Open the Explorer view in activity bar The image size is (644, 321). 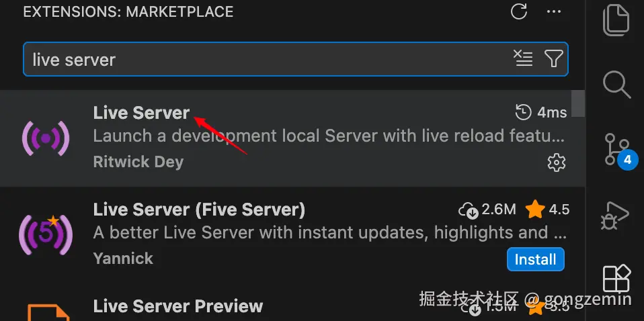click(616, 19)
